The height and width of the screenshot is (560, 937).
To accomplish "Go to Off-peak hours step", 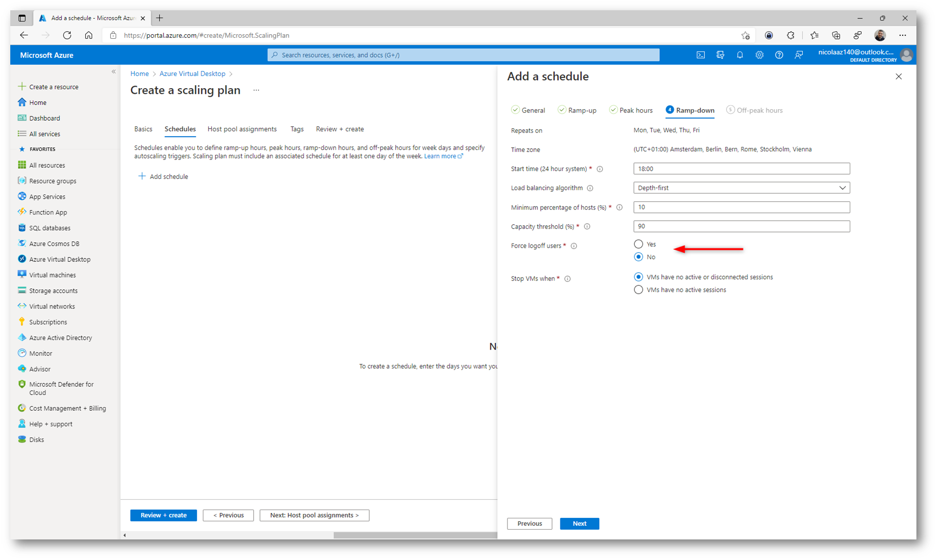I will [754, 110].
